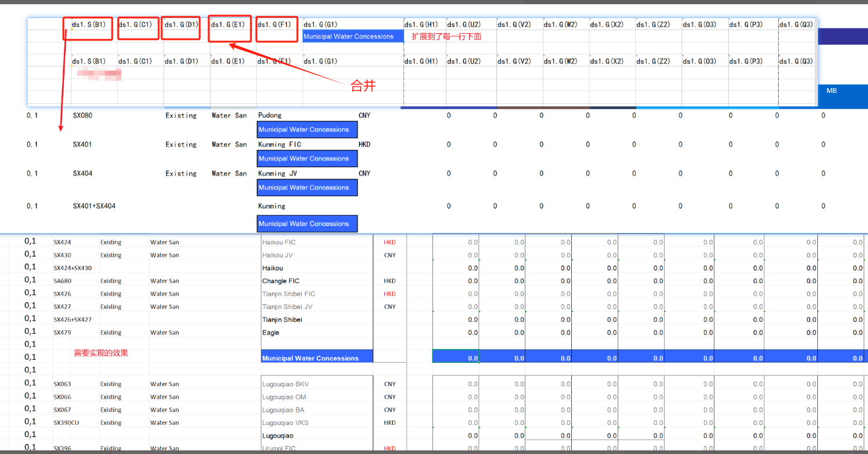868x454 pixels.
Task: Click red HKD in Haikou FIC row
Action: click(x=390, y=242)
